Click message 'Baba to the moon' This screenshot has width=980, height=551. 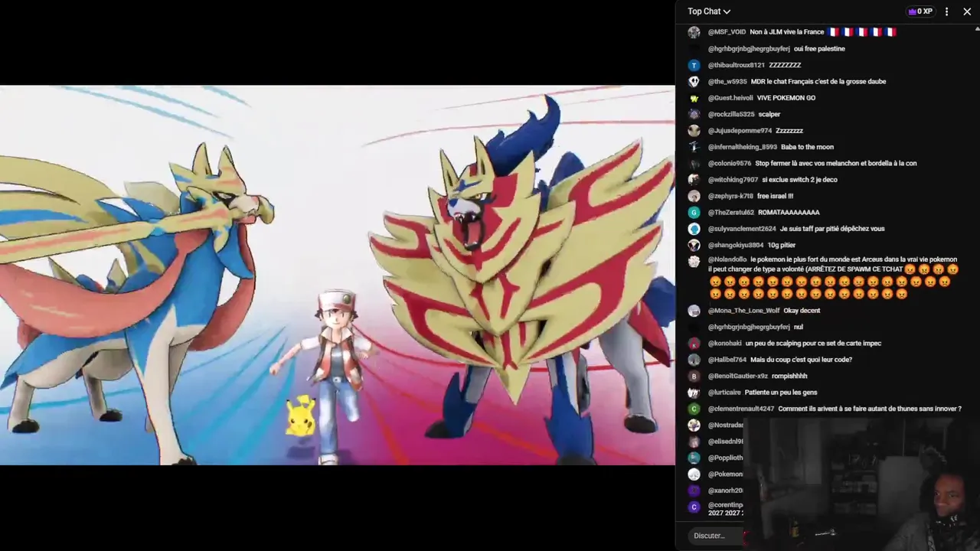click(x=807, y=147)
